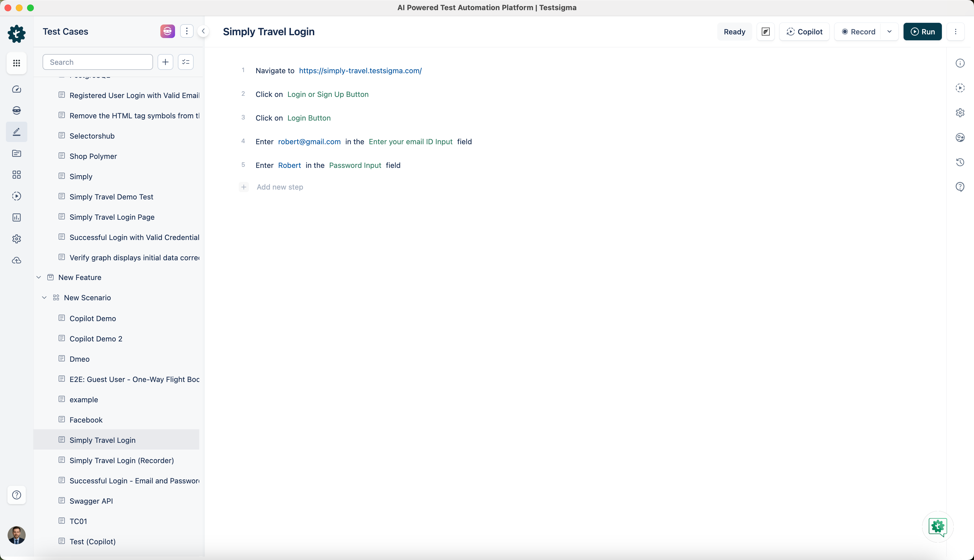This screenshot has width=974, height=560.
Task: Open the Testsigma logo home
Action: [17, 34]
